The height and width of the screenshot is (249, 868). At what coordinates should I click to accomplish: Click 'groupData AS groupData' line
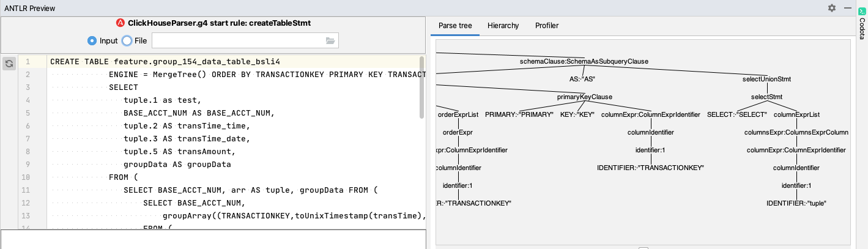[177, 165]
